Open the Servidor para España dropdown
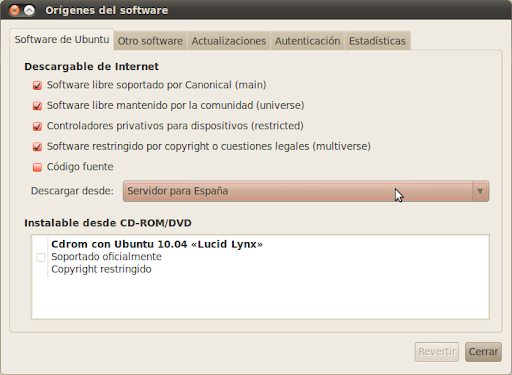512x375 pixels. [306, 191]
